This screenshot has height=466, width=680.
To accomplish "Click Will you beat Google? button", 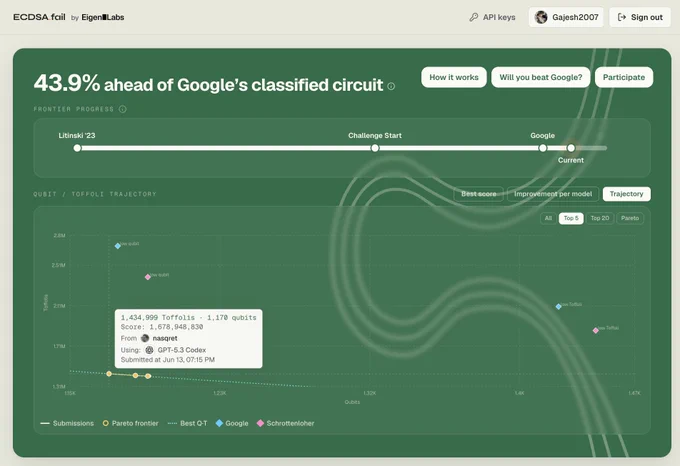I will [540, 77].
